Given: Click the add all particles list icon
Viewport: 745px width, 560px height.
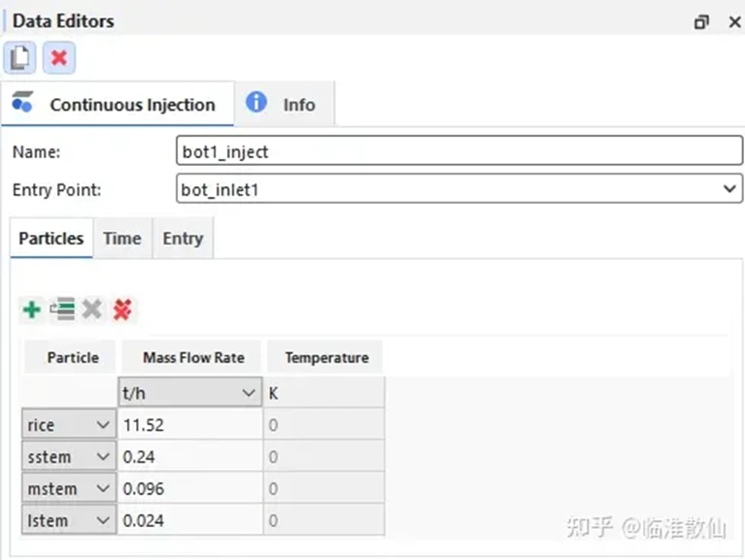Looking at the screenshot, I should tap(62, 310).
